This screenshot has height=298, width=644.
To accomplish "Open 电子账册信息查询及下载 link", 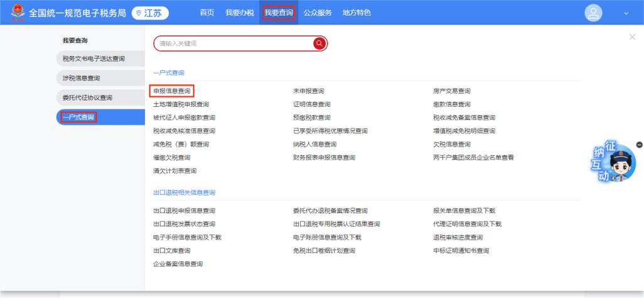I will tap(328, 238).
